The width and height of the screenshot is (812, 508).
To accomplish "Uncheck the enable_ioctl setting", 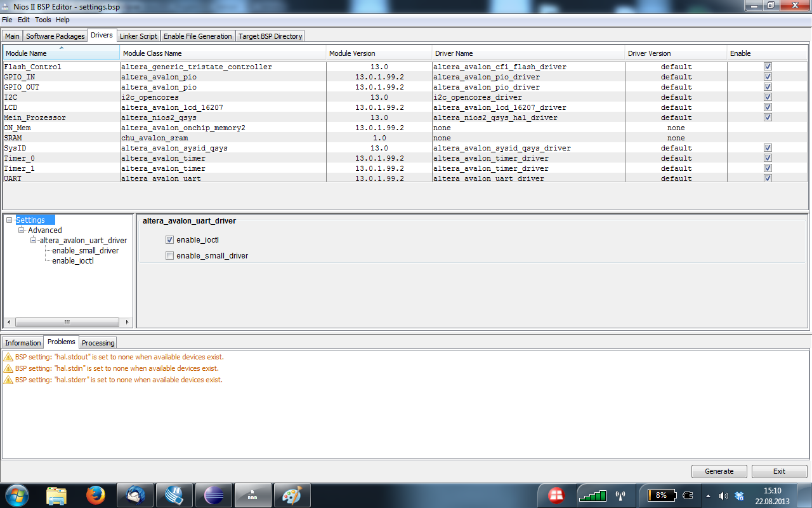I will 169,240.
